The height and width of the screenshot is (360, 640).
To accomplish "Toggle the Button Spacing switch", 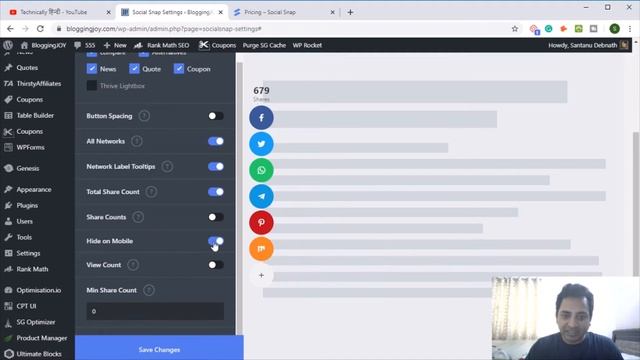I will pyautogui.click(x=216, y=116).
